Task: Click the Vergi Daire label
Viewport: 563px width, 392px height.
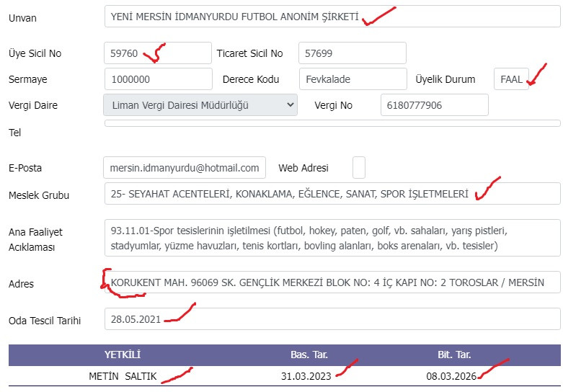Action: [33, 105]
